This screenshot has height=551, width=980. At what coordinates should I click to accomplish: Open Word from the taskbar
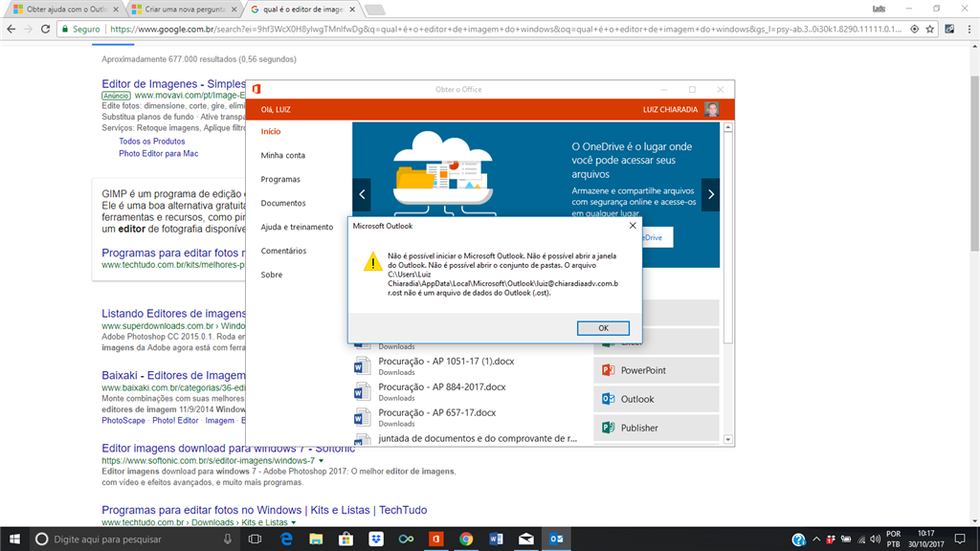point(497,540)
